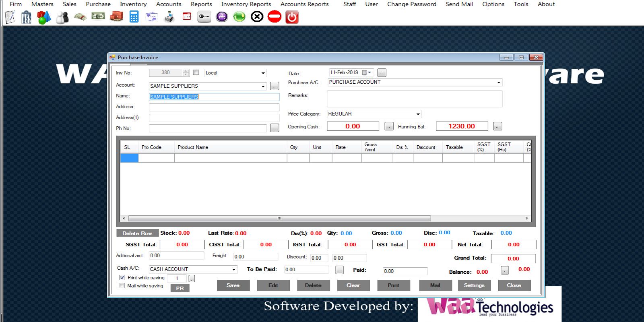644x322 pixels.
Task: Click the red no-entry sign icon
Action: point(274,17)
